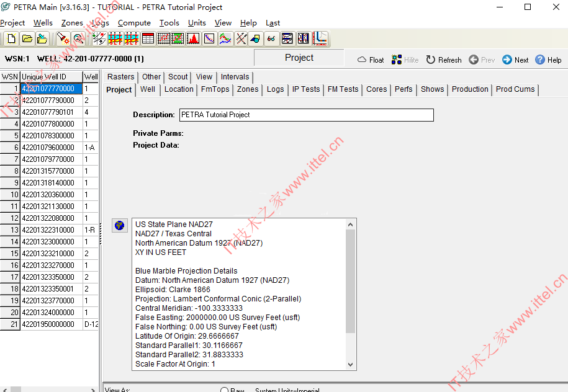Switch to the Intervals tab
The image size is (568, 392).
click(235, 77)
